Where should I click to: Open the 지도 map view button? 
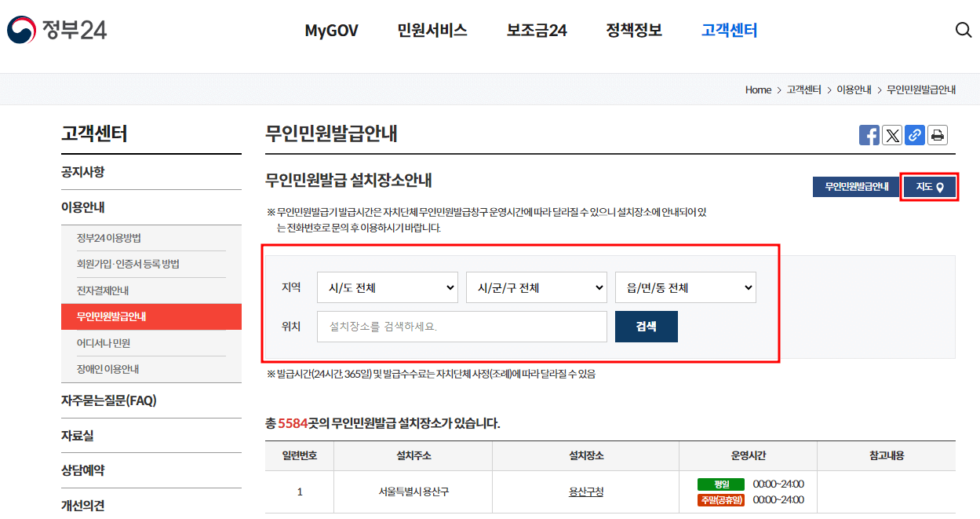click(929, 187)
